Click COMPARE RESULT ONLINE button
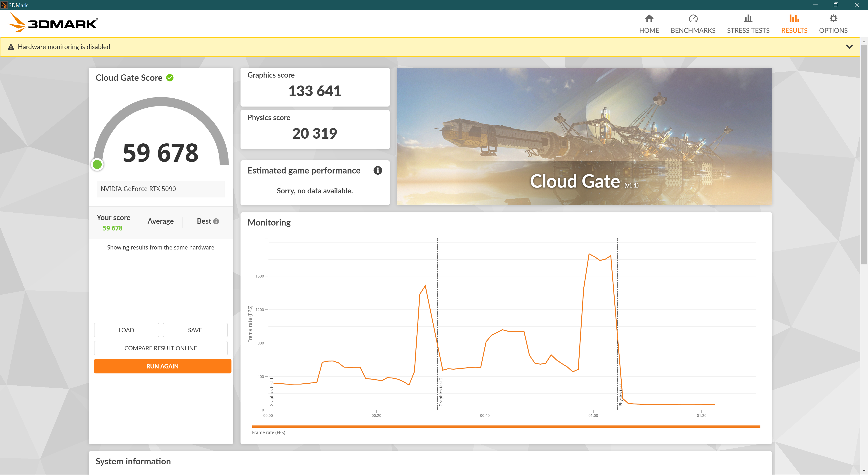The width and height of the screenshot is (868, 475). 161,348
